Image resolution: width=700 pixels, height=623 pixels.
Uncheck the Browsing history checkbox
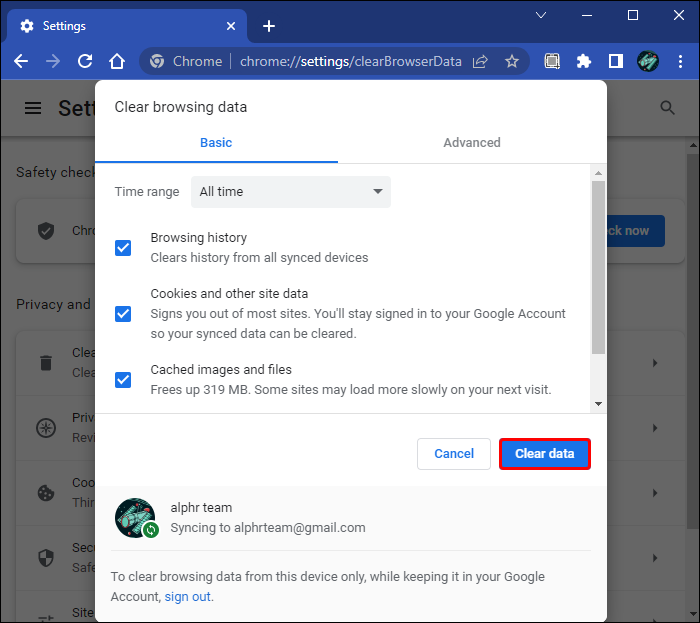pos(123,248)
